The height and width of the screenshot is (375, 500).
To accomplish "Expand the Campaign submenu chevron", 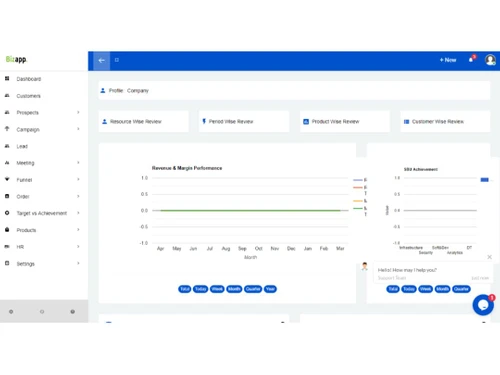I will (x=78, y=129).
